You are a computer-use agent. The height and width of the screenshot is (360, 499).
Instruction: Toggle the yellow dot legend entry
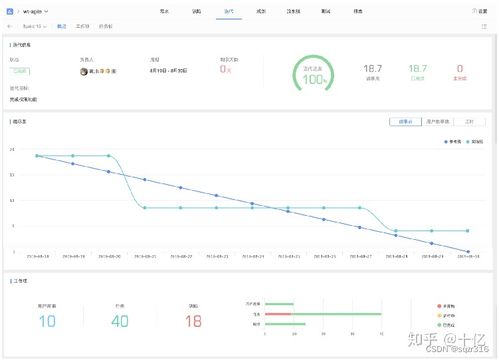[x=446, y=315]
